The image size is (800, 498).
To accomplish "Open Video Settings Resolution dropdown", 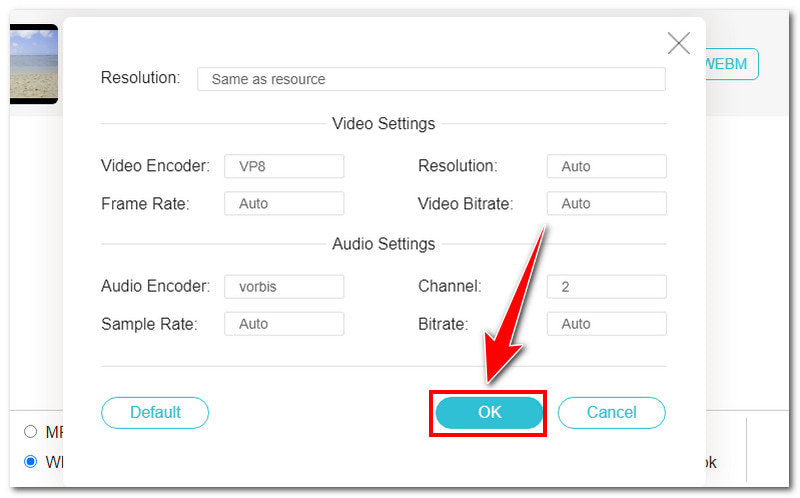I will (x=606, y=166).
